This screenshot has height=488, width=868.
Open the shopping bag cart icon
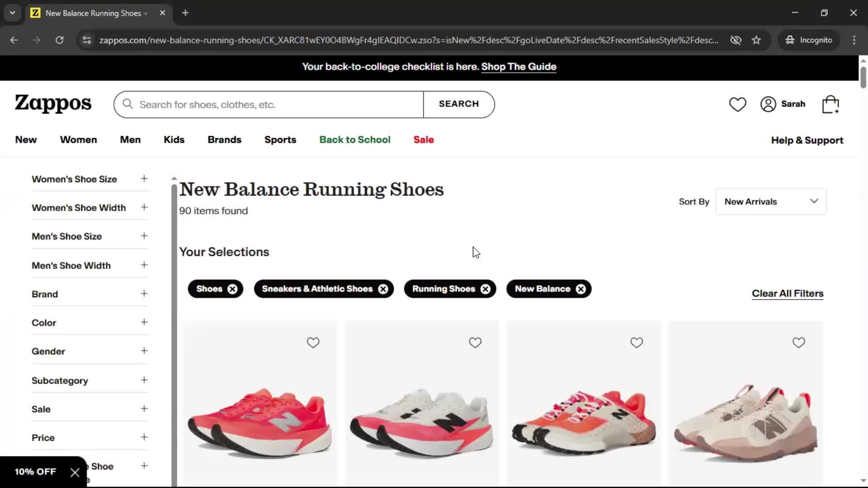(830, 104)
